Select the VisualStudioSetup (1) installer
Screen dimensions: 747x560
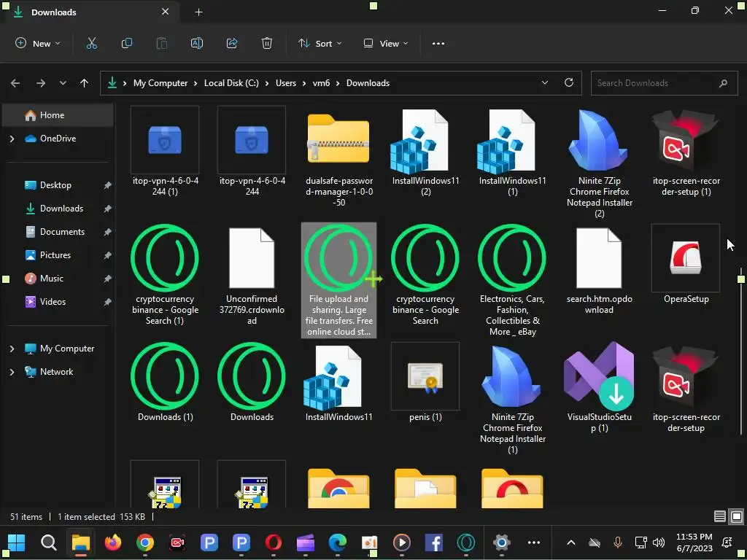click(600, 388)
